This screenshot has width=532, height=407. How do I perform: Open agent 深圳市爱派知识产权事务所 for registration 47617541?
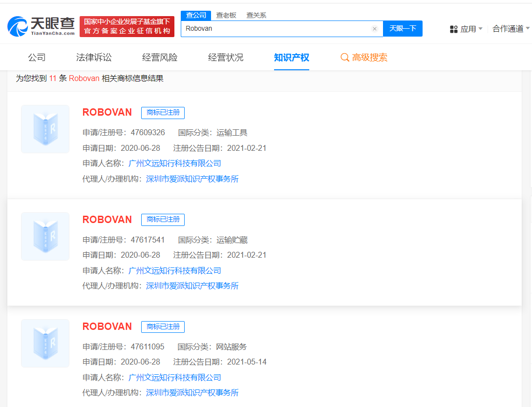(192, 285)
